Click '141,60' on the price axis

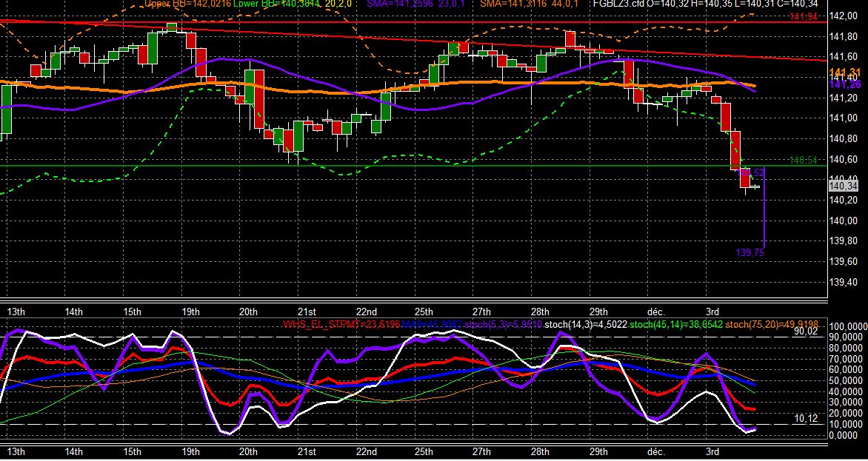click(x=843, y=57)
